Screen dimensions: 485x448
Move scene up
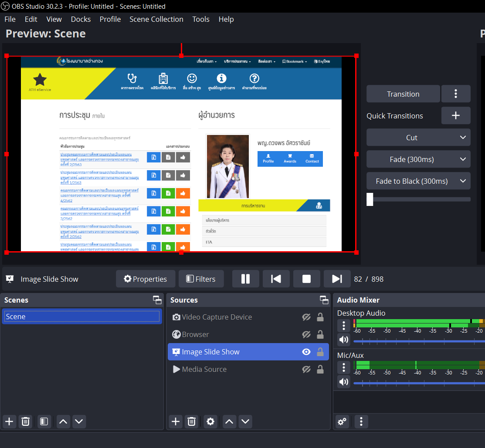click(63, 421)
